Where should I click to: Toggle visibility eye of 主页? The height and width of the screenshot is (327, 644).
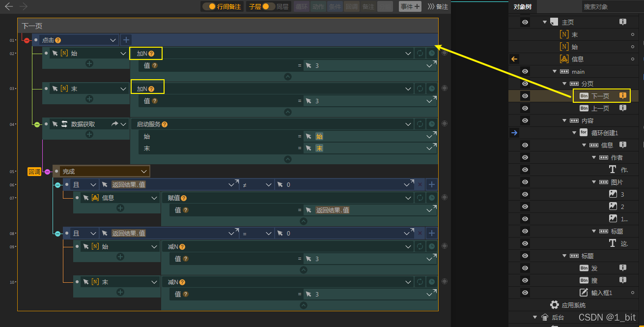click(525, 22)
